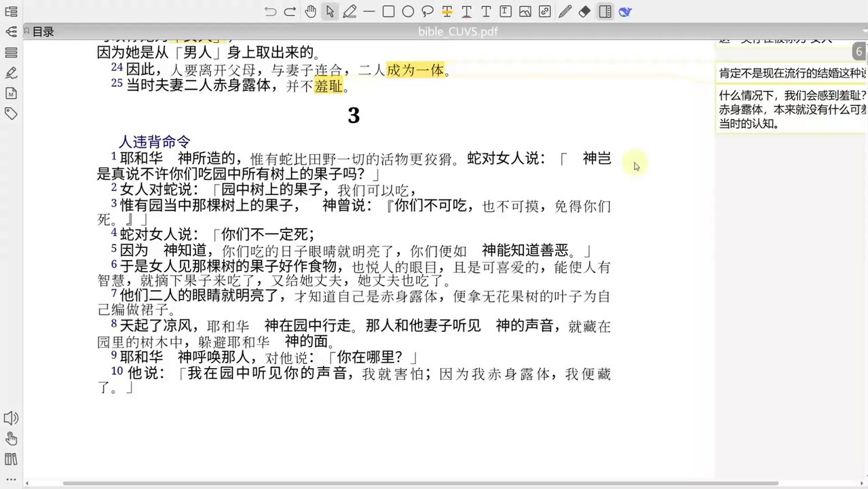This screenshot has width=868, height=489.
Task: Click the 成为一体 yellow highlight
Action: (x=415, y=69)
